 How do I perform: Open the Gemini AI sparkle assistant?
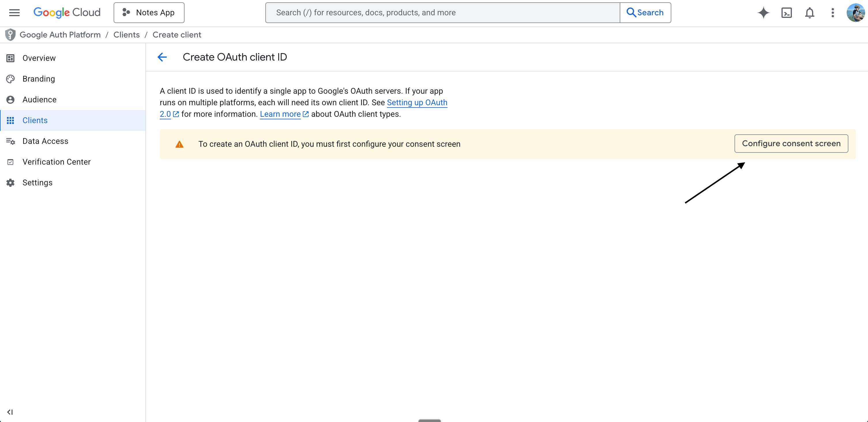[763, 13]
